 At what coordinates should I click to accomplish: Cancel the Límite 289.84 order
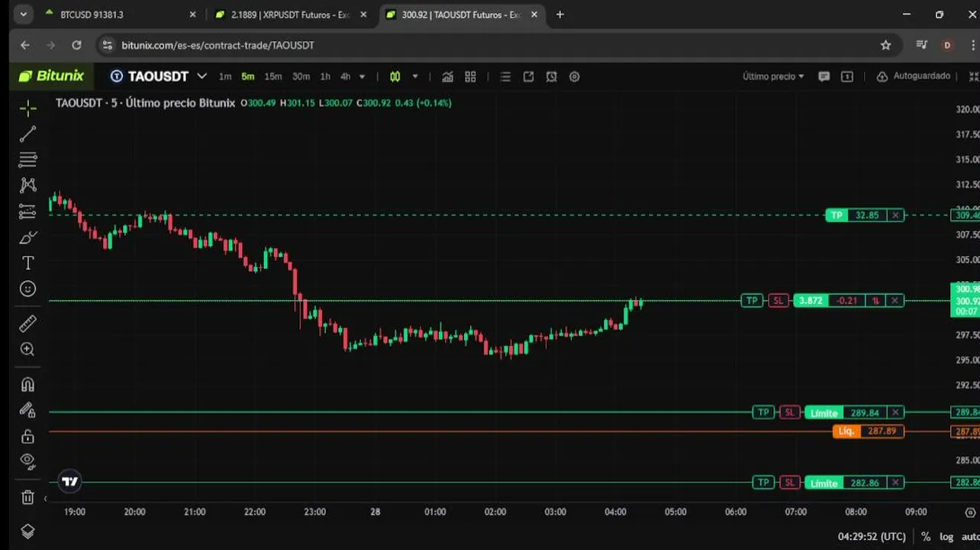(895, 412)
